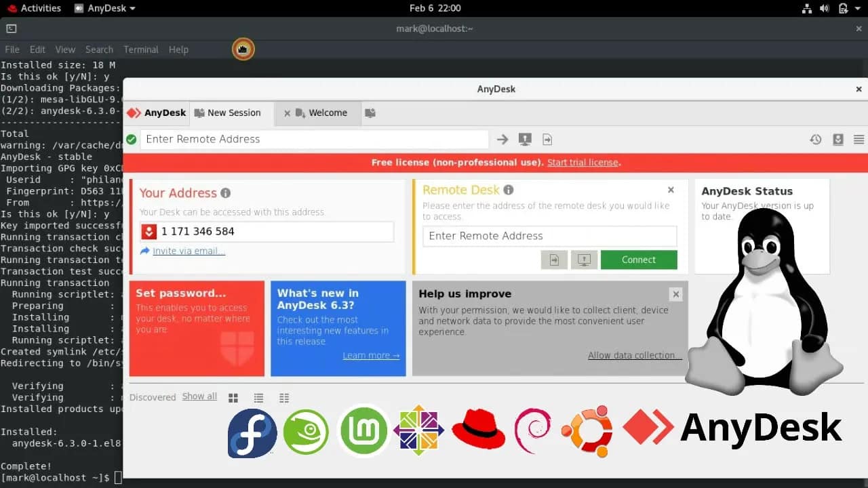Start a file transfer session icon
This screenshot has width=868, height=488.
coord(547,139)
